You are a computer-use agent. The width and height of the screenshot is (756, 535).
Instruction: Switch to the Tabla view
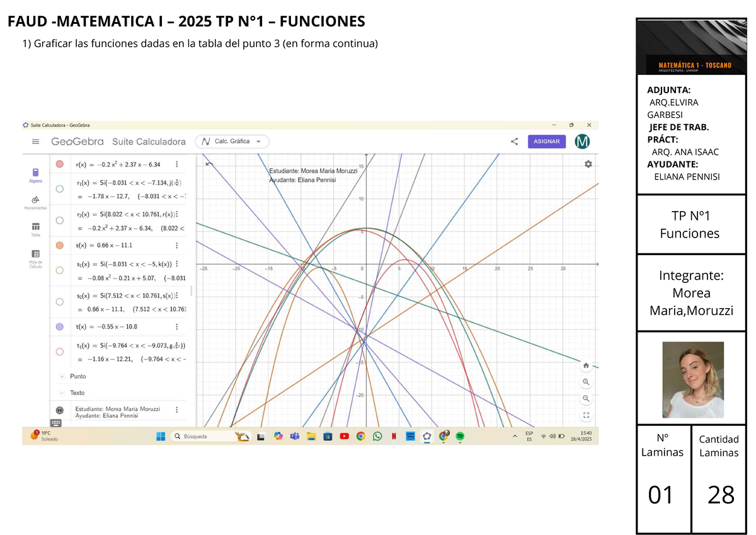tap(35, 226)
